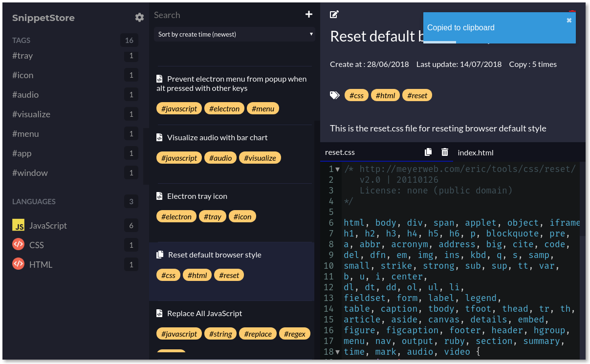Select the Reset default browser style snippet title
This screenshot has height=364, width=590.
[x=215, y=255]
